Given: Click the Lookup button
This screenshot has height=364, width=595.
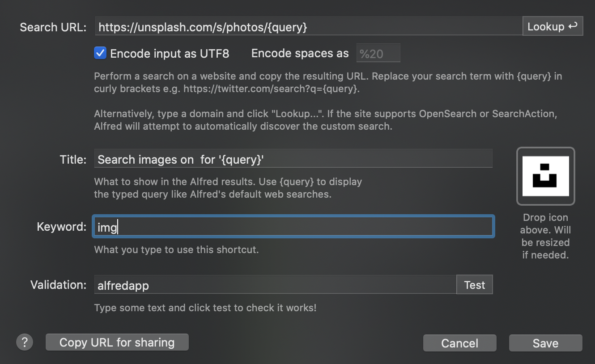Looking at the screenshot, I should click(x=552, y=26).
